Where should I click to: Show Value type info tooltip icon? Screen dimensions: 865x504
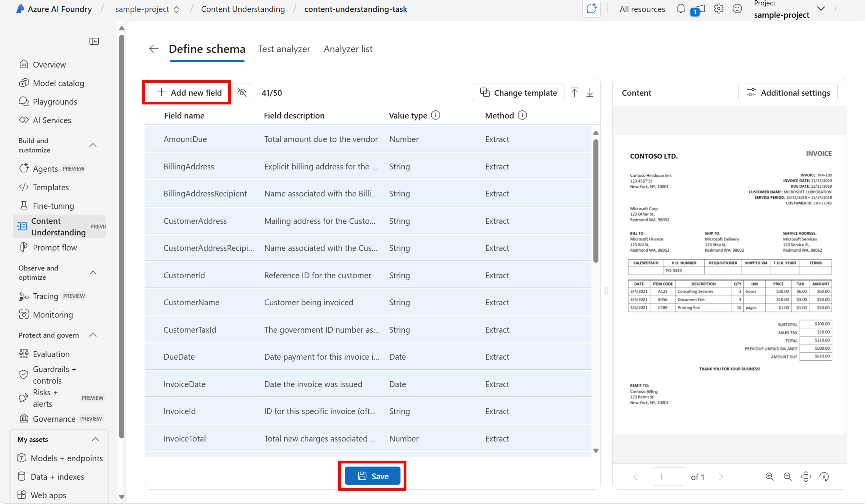point(435,115)
